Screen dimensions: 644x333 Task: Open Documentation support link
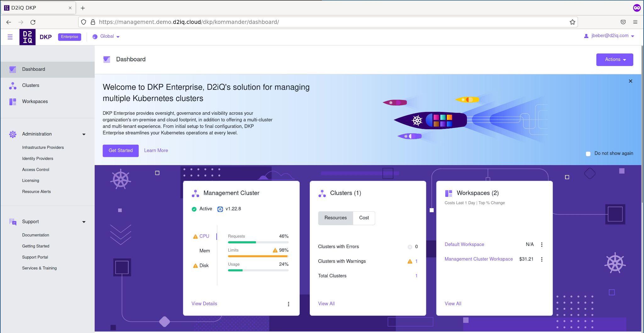click(36, 235)
